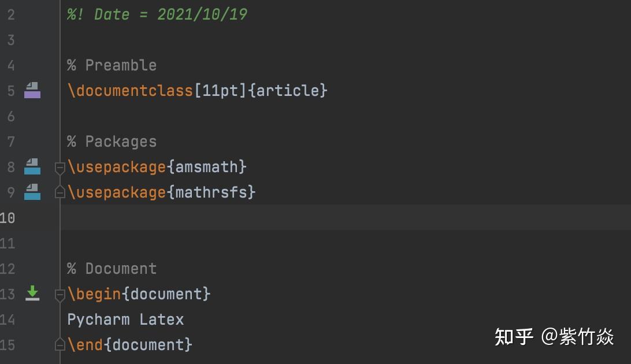Click line number 10 in the gutter
Image resolution: width=631 pixels, height=364 pixels.
point(8,218)
